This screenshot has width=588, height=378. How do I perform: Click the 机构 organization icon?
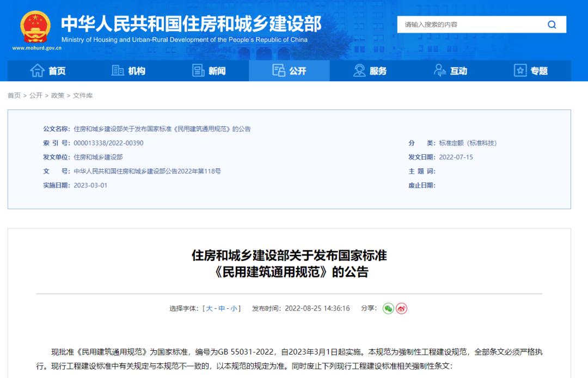click(117, 71)
